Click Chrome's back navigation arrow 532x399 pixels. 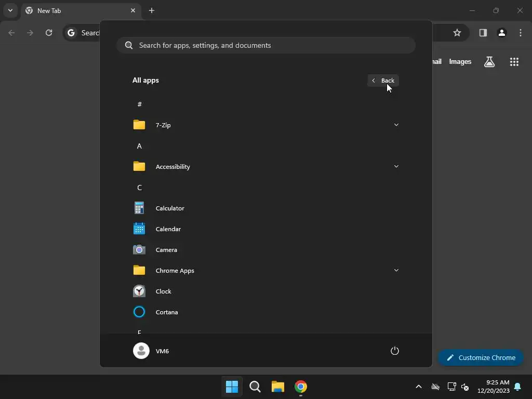click(11, 33)
